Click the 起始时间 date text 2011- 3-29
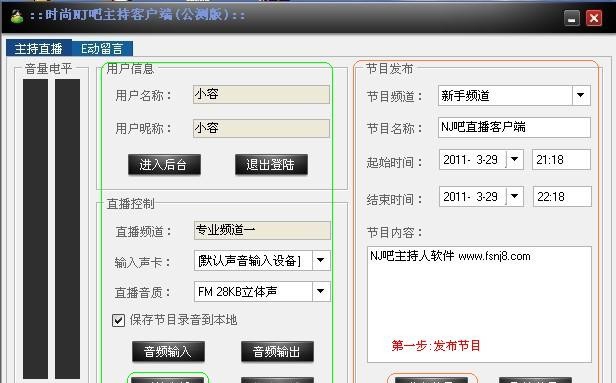This screenshot has height=383, width=616. (470, 160)
